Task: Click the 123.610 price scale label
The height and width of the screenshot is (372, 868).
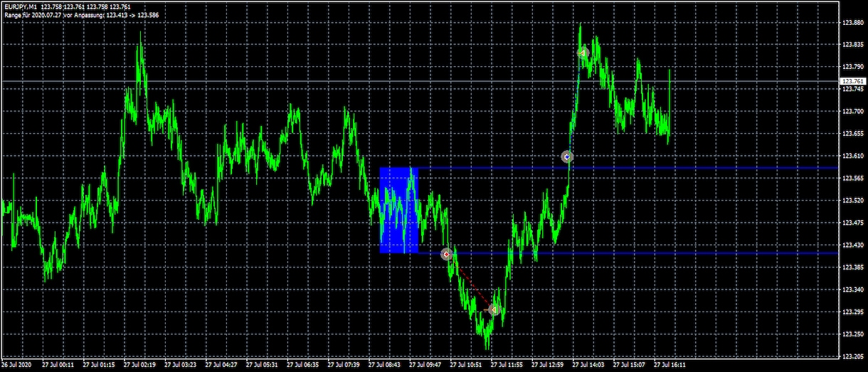Action: [x=853, y=156]
